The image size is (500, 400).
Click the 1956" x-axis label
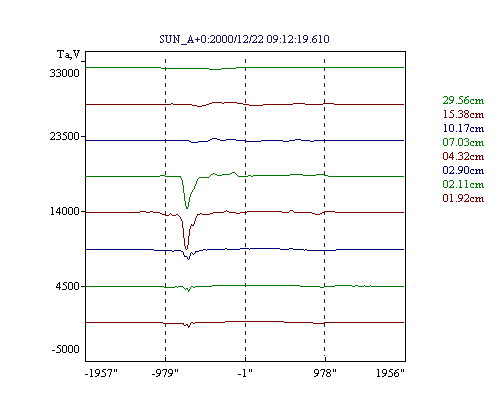390,373
